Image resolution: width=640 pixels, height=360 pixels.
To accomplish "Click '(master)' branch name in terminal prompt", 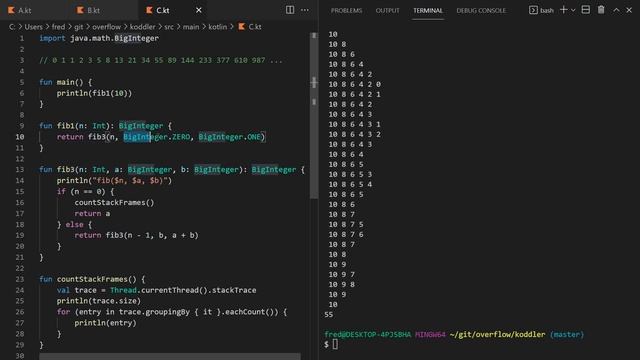I will pos(567,335).
